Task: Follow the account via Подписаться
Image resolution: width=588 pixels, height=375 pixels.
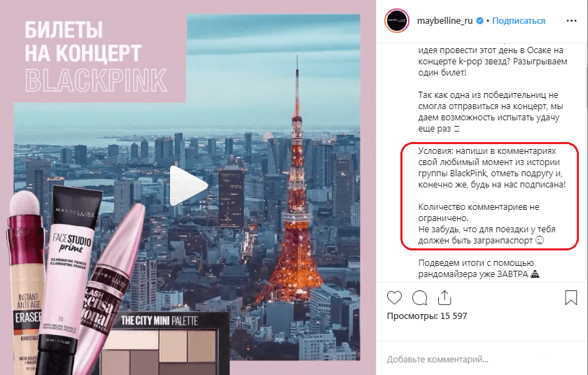Action: [x=519, y=21]
